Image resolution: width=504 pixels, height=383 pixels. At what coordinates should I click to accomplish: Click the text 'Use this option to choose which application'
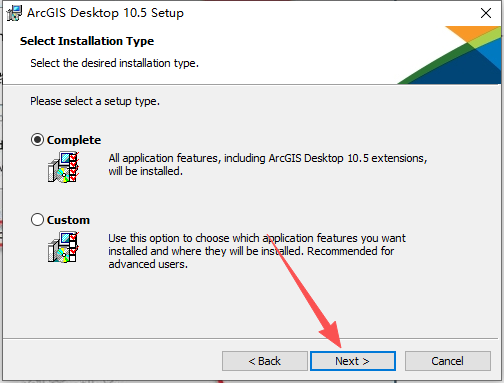(x=211, y=238)
